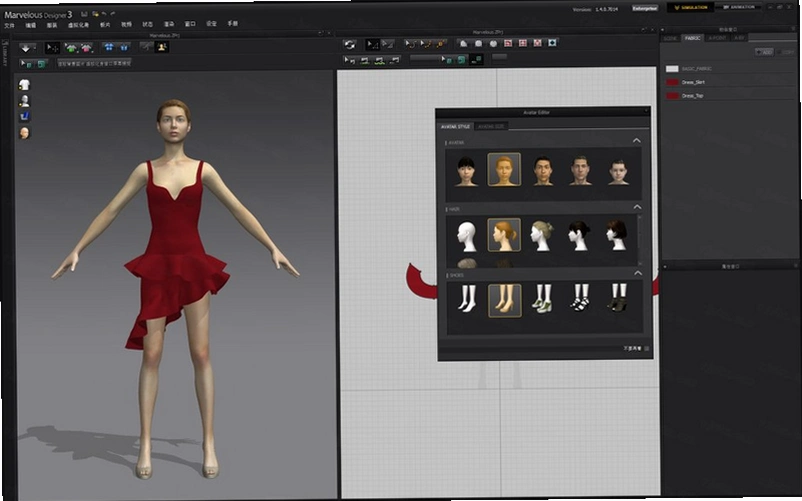Select the black-haired Asian female avatar
This screenshot has height=501, width=802.
[466, 171]
